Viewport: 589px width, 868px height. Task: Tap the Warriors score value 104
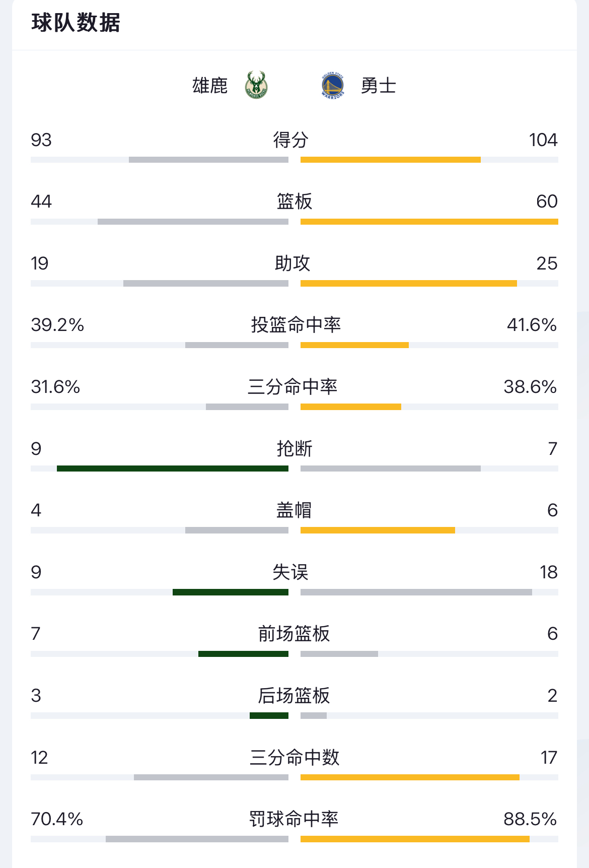click(543, 140)
